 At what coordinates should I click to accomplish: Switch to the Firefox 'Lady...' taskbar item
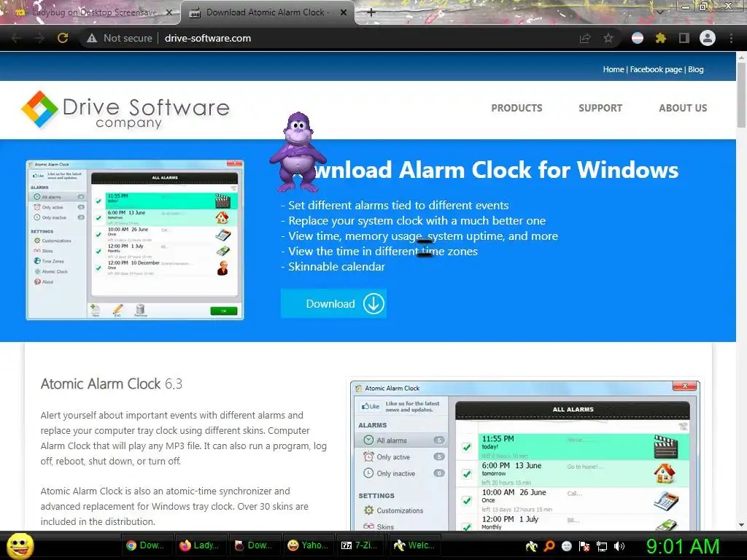coord(199,545)
